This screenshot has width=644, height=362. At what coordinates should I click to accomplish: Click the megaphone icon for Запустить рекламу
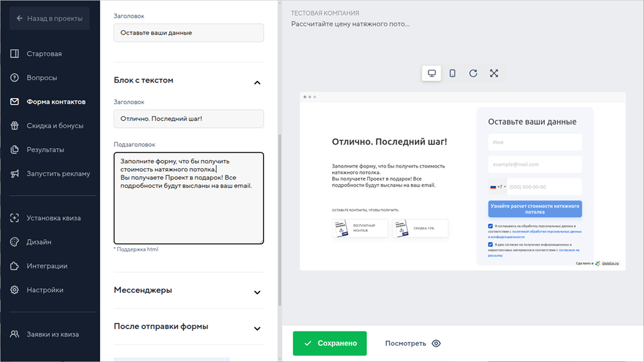point(15,174)
